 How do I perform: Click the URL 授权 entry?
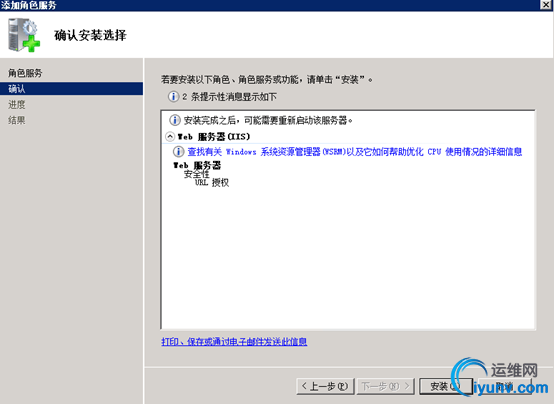pos(212,182)
